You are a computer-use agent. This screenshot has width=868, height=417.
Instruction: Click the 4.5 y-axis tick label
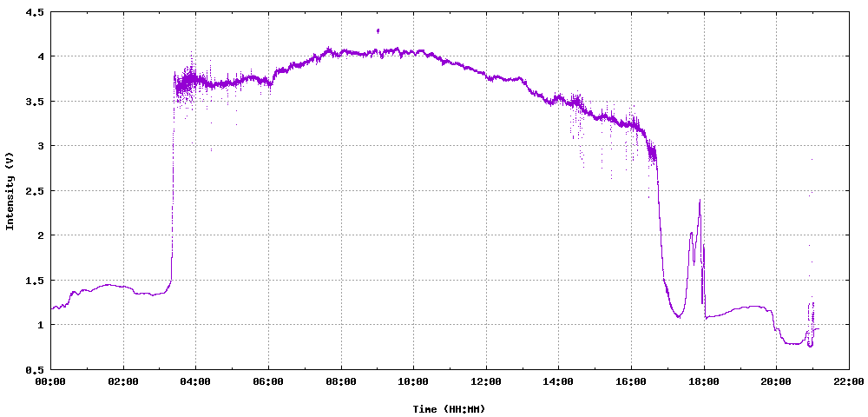35,12
